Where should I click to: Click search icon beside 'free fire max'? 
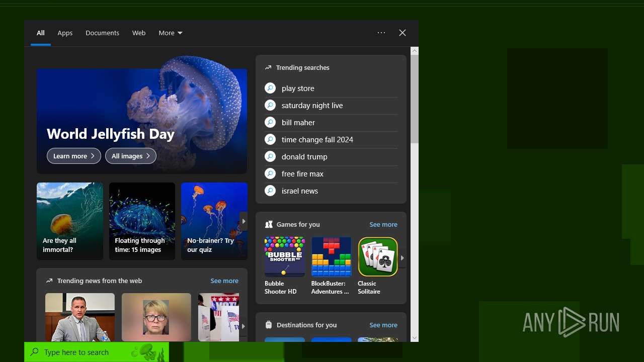(270, 173)
